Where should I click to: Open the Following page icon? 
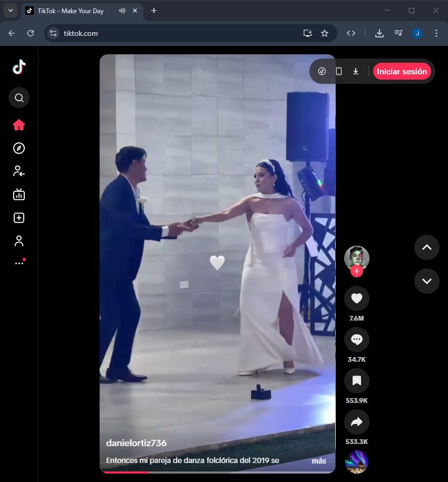(19, 171)
